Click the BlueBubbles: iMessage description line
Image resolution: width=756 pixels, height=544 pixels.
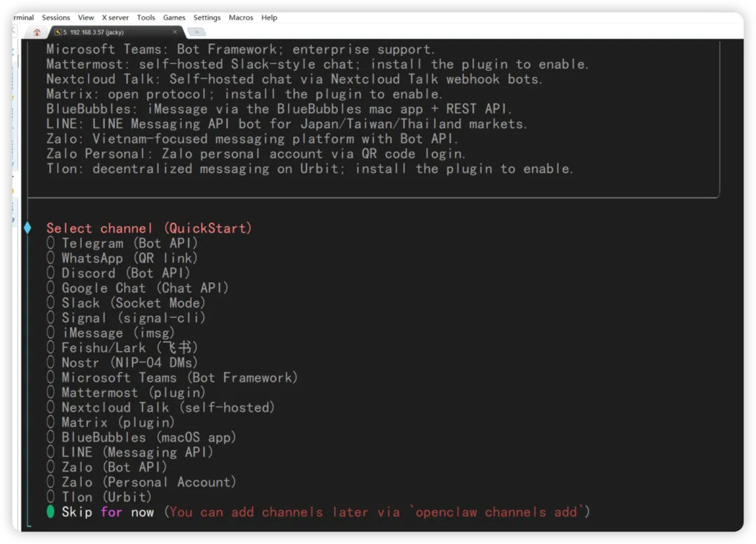tap(279, 109)
